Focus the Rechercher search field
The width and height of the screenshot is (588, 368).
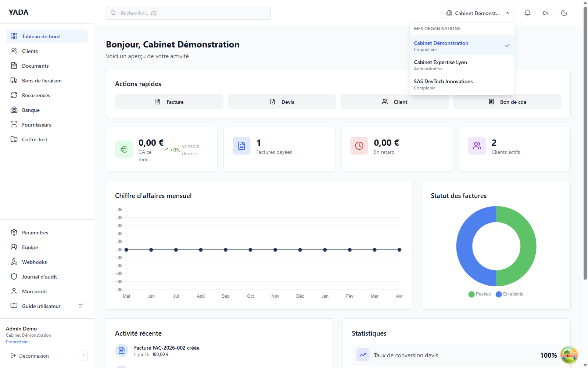tap(188, 13)
